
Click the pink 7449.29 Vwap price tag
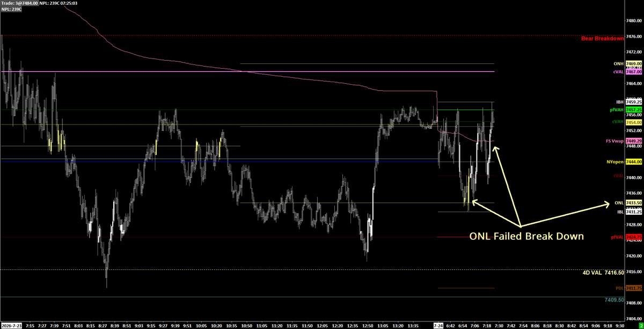point(634,141)
